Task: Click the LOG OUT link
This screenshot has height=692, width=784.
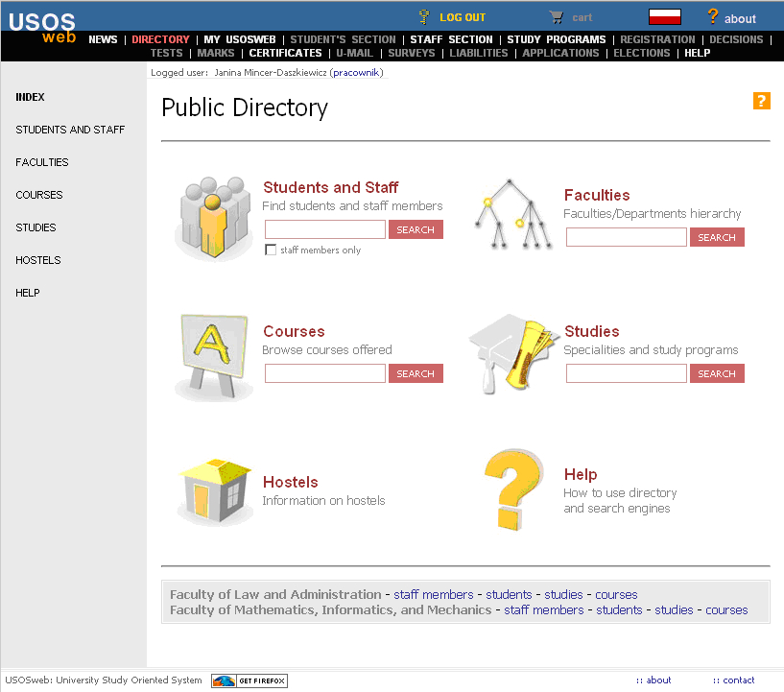Action: tap(463, 17)
